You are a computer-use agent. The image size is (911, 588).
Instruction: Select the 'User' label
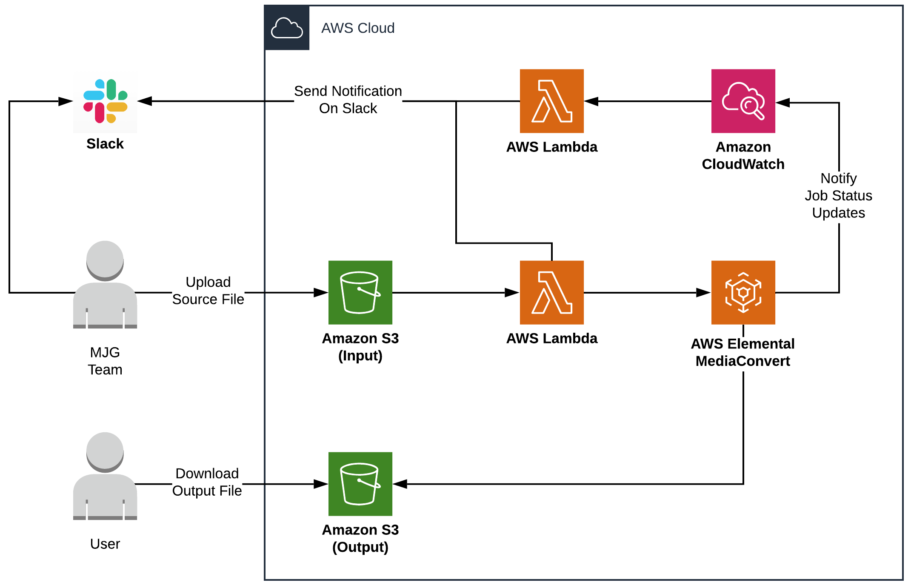click(105, 544)
